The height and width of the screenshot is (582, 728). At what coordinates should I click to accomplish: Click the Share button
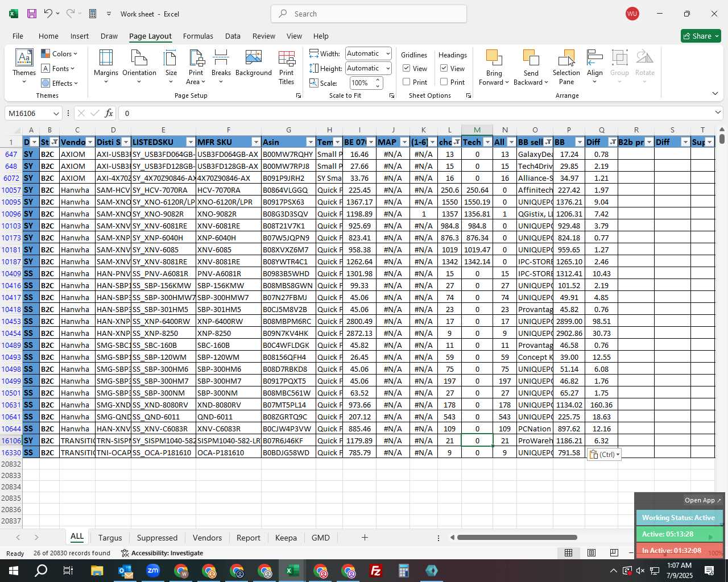[x=701, y=36]
